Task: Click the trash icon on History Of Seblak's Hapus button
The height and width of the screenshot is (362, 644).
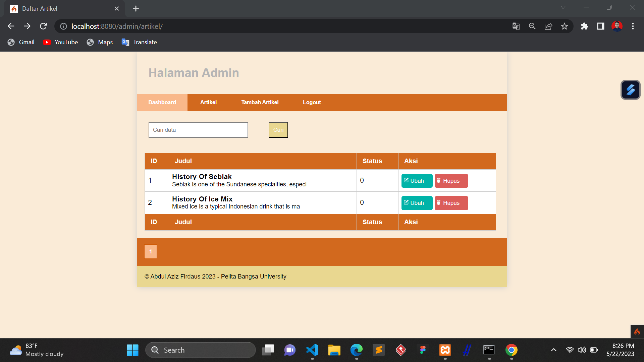Action: (x=439, y=180)
